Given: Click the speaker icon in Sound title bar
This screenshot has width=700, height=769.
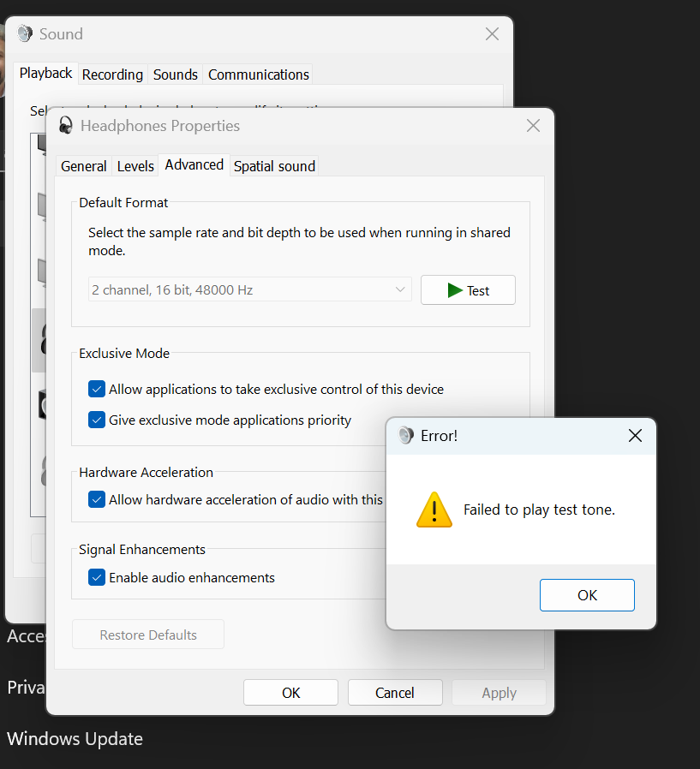Looking at the screenshot, I should 25,33.
